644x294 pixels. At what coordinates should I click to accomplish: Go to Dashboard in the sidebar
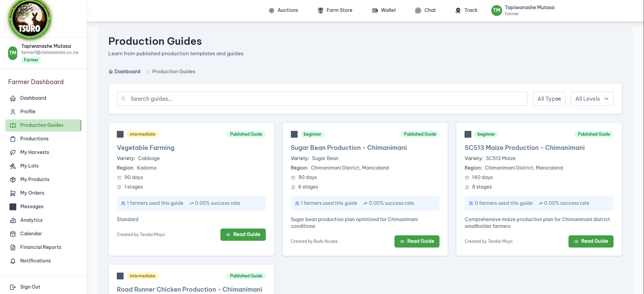tap(43, 98)
